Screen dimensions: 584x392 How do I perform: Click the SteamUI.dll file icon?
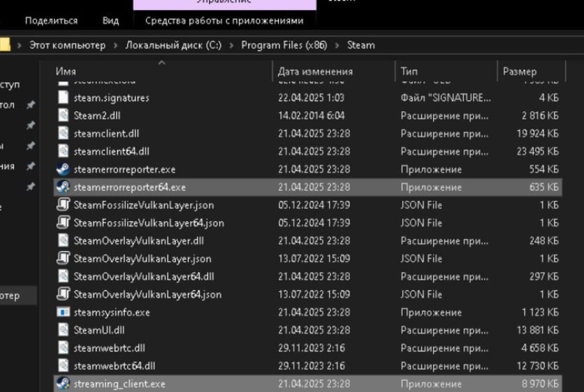(63, 330)
